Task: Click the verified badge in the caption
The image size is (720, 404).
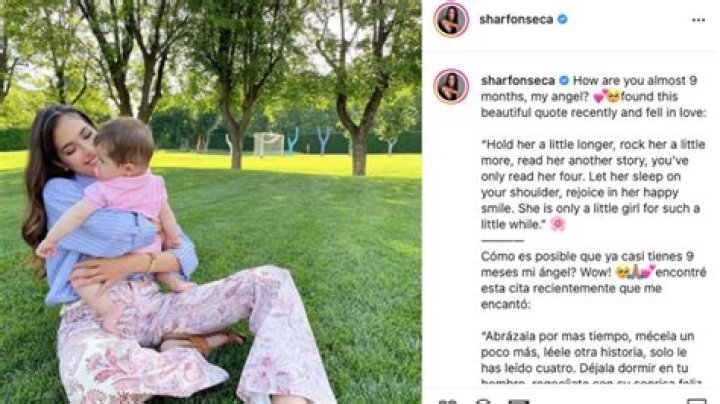Action: tap(564, 80)
